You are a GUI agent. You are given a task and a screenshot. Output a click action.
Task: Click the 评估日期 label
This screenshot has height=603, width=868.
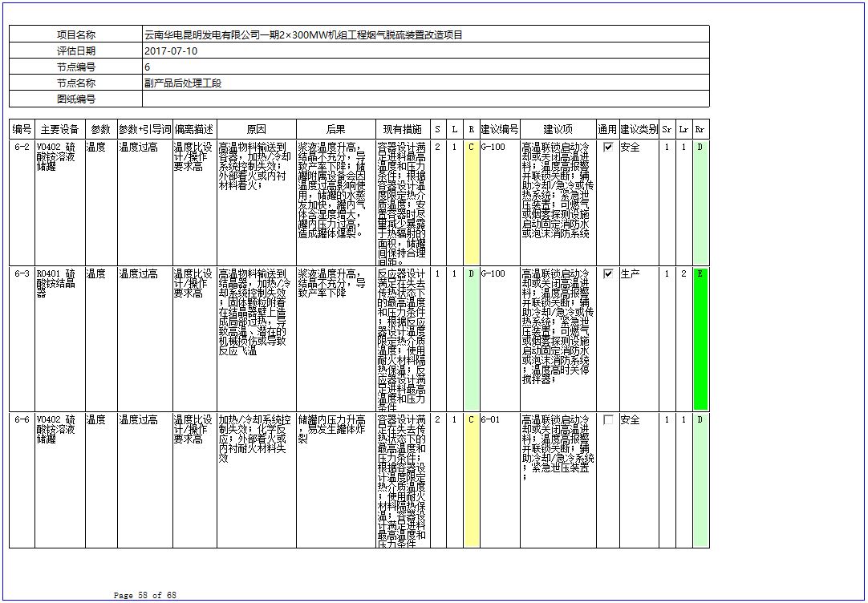[x=76, y=51]
